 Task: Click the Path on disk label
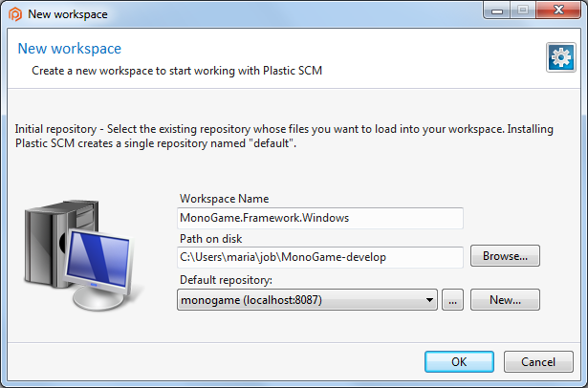pyautogui.click(x=213, y=238)
